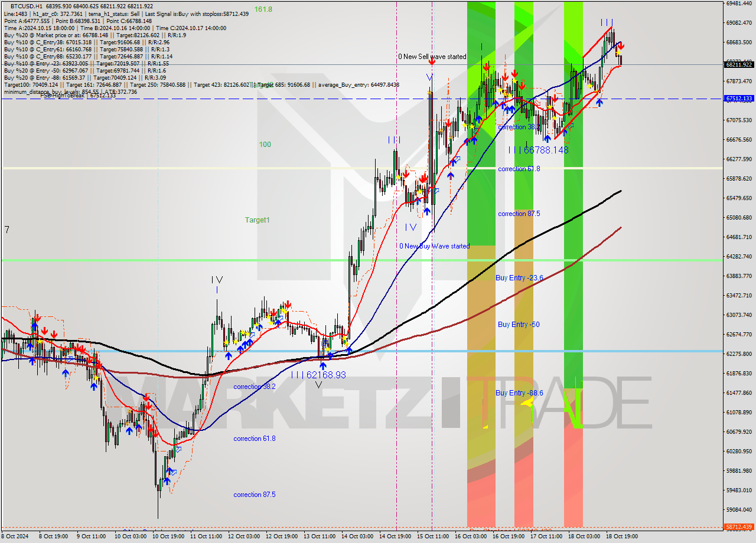Click the '17 Oct 11:00' time axis label
The width and height of the screenshot is (756, 543).
coord(547,537)
